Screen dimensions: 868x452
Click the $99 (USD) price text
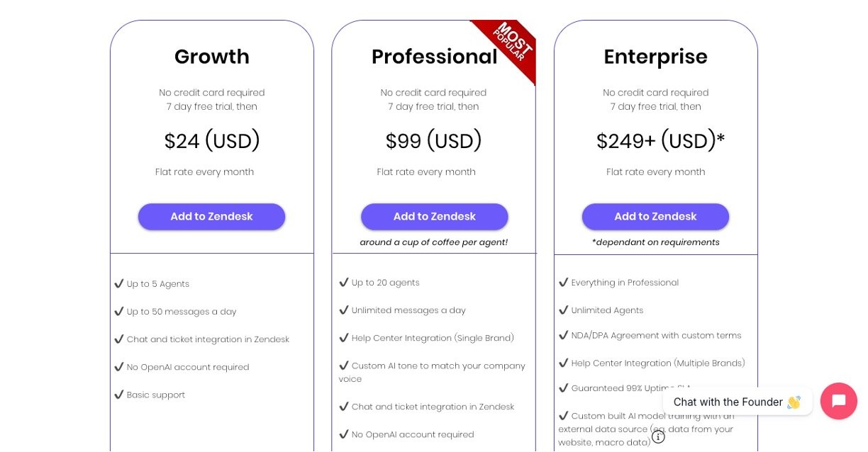click(x=433, y=141)
